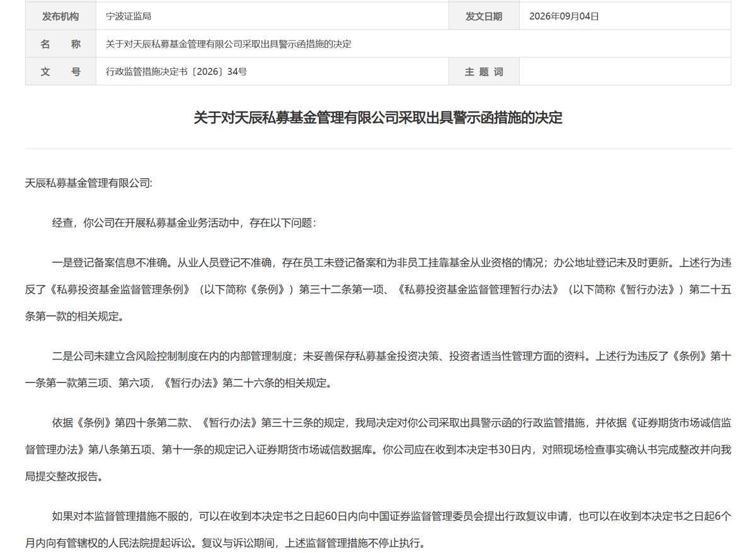This screenshot has height=553, width=756.
Task: Click the addressee line 天辰私募基金管理有限公司:
Action: coord(89,183)
